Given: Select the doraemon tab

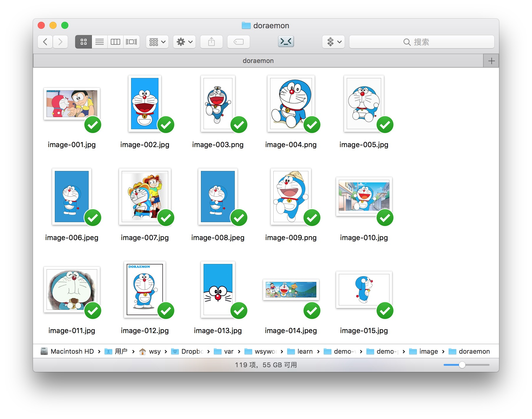Looking at the screenshot, I should pos(258,61).
